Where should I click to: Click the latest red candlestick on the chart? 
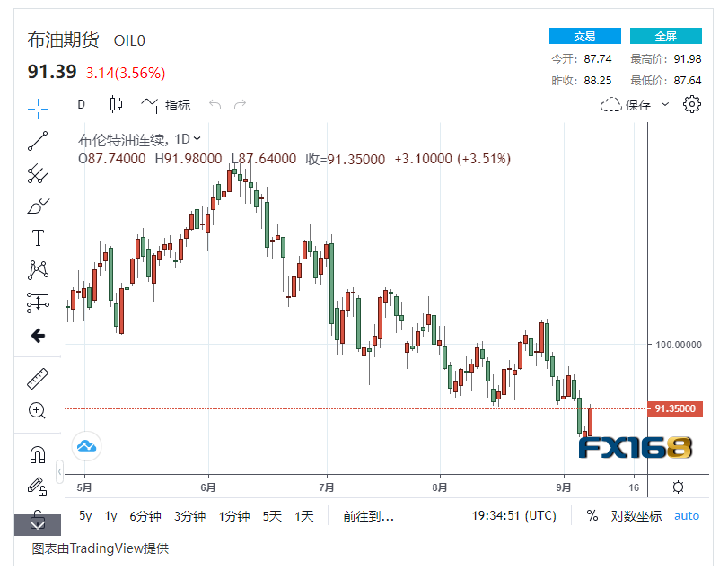(x=590, y=423)
